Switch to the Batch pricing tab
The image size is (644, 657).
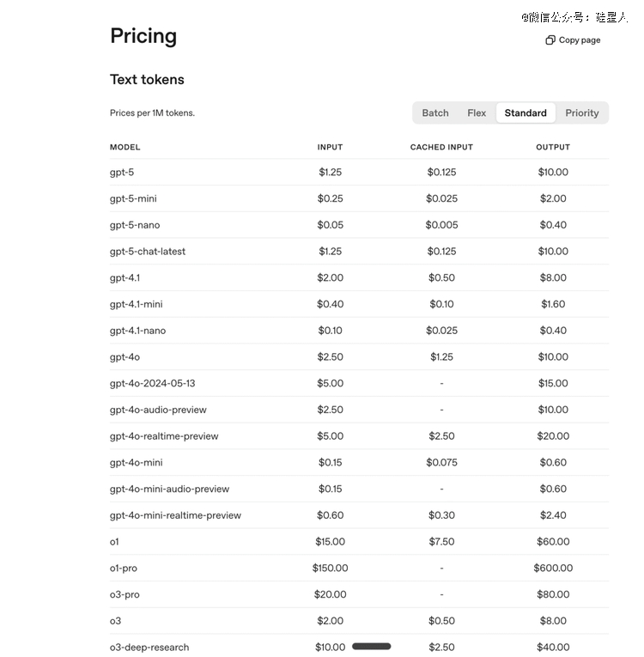coord(435,113)
